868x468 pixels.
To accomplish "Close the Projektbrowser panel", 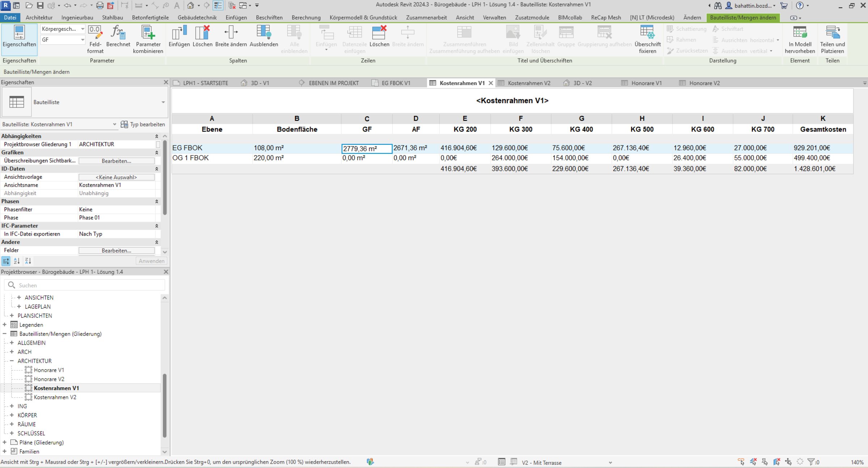I will 166,271.
